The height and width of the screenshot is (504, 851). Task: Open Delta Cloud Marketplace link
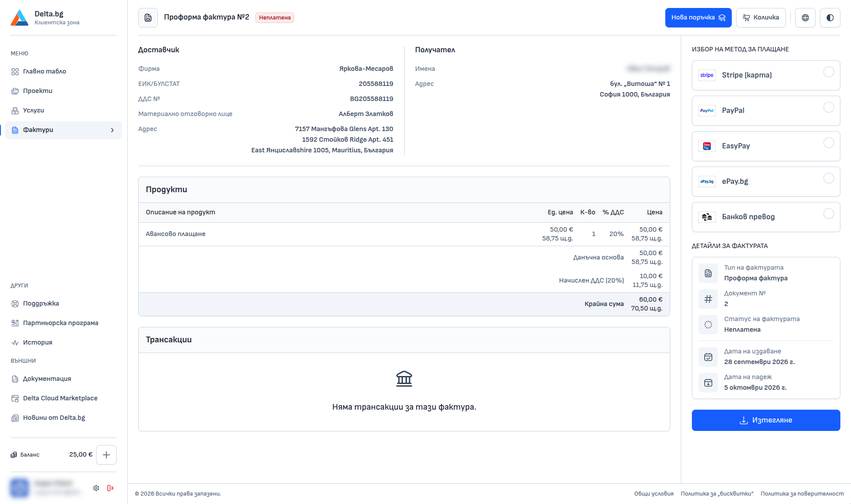[x=63, y=399]
